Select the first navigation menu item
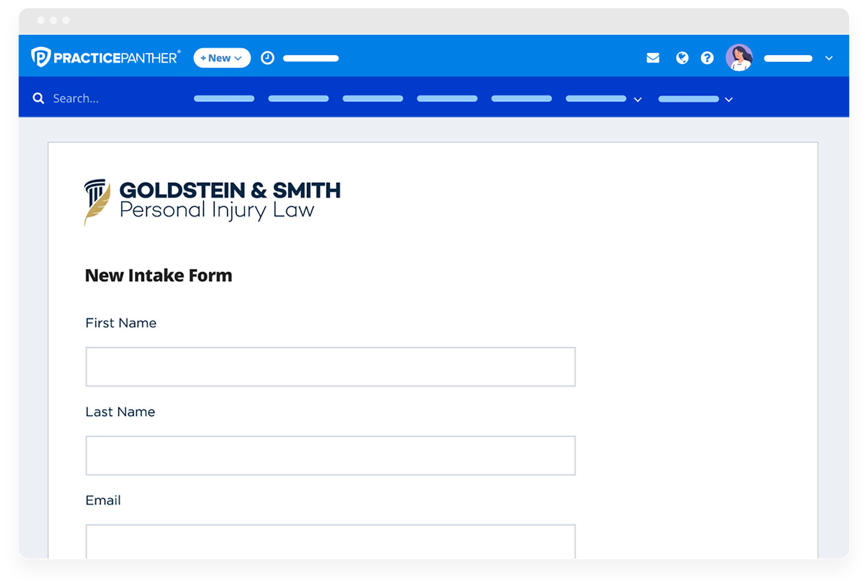 (224, 98)
